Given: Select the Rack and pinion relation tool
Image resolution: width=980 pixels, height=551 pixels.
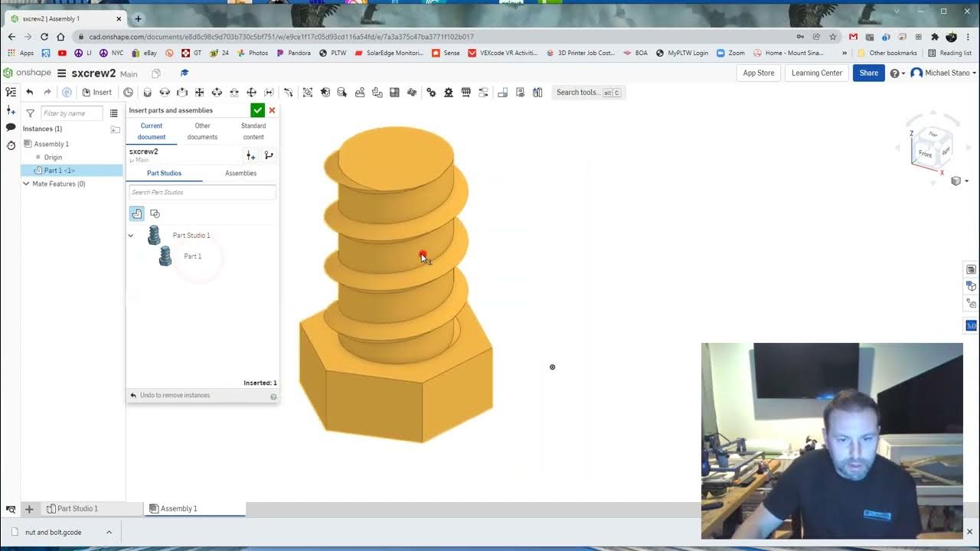Looking at the screenshot, I should pyautogui.click(x=449, y=92).
